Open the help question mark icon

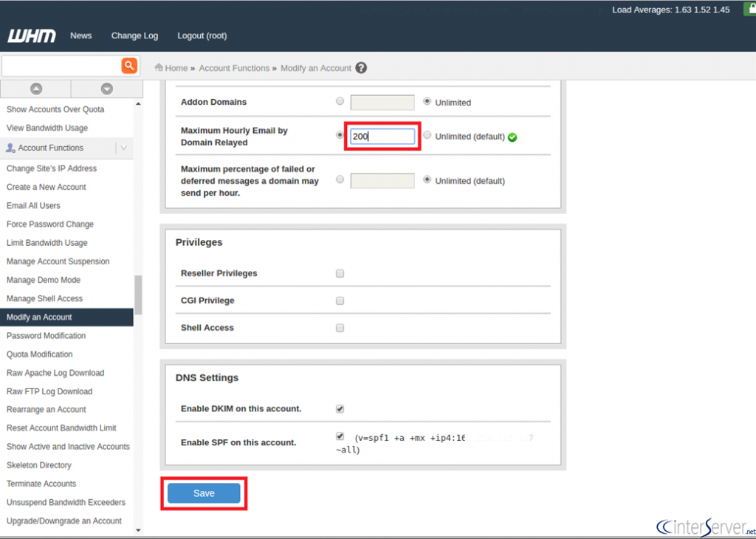click(361, 68)
